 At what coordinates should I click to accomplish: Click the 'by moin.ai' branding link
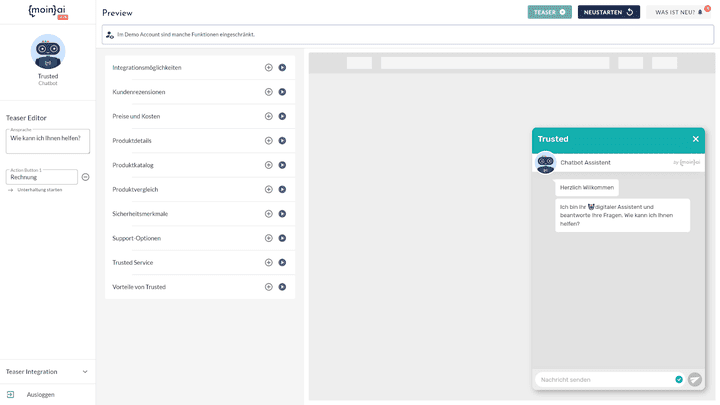[686, 162]
